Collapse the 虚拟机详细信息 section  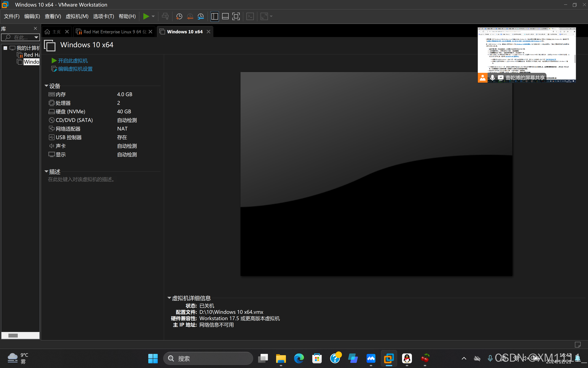169,298
